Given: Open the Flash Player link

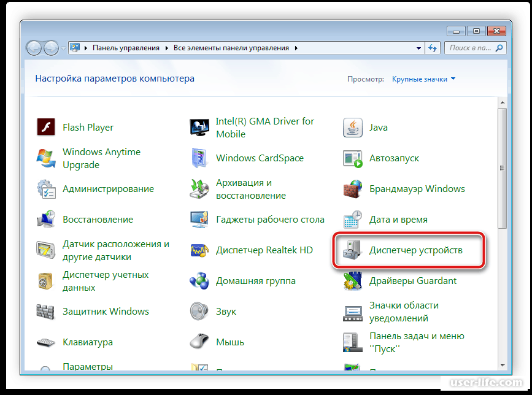Looking at the screenshot, I should pos(88,128).
